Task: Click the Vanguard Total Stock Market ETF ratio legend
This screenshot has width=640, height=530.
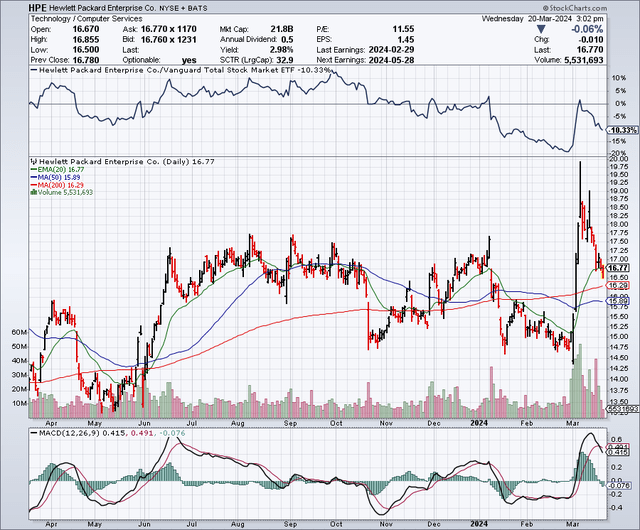Action: [180, 70]
